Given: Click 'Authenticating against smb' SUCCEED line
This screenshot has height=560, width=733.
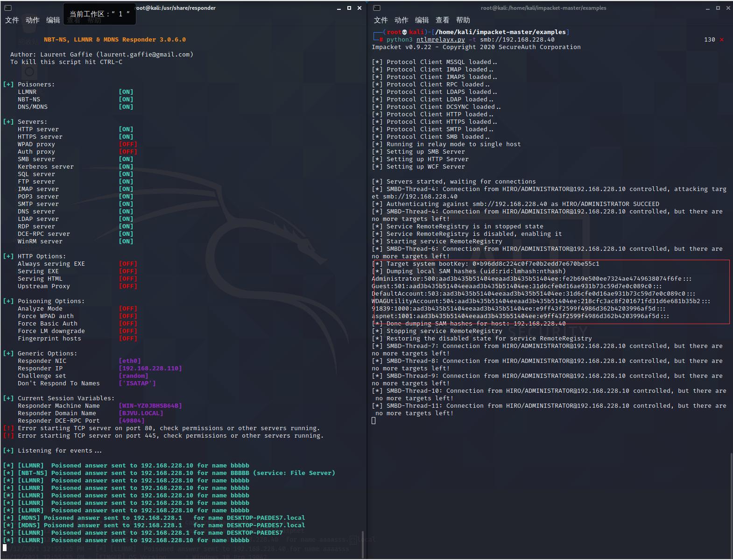Looking at the screenshot, I should tap(515, 204).
